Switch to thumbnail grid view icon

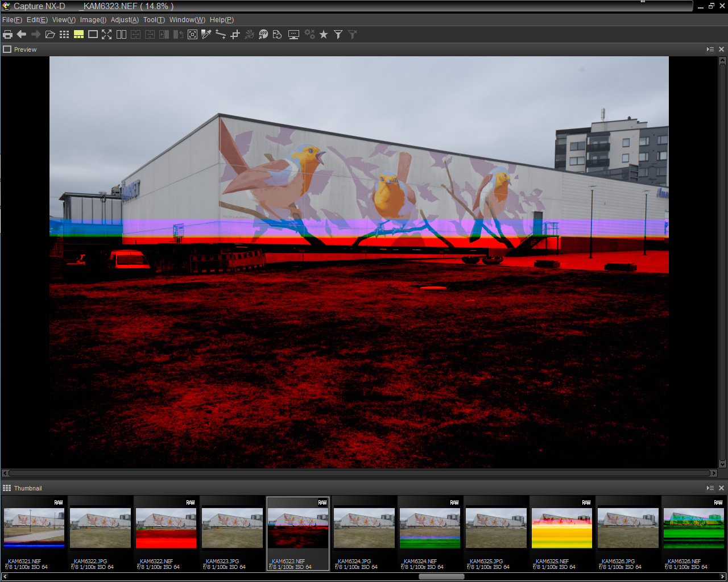coord(64,35)
